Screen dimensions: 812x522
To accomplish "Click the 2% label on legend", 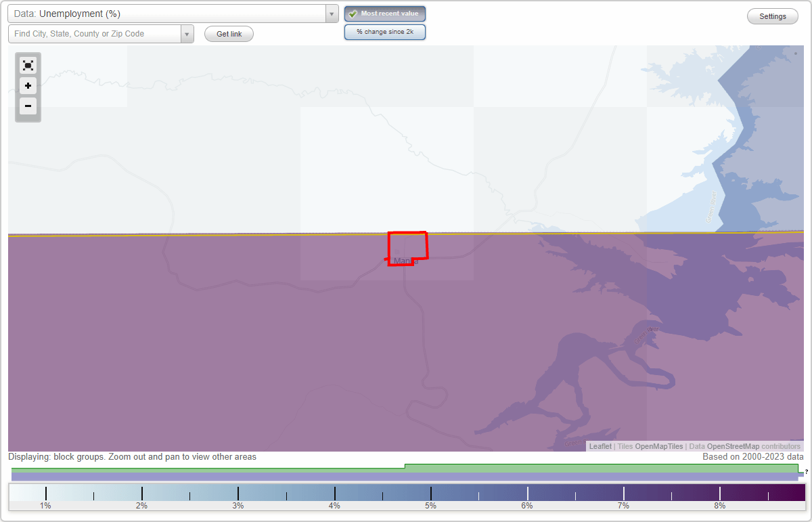I will coord(141,506).
